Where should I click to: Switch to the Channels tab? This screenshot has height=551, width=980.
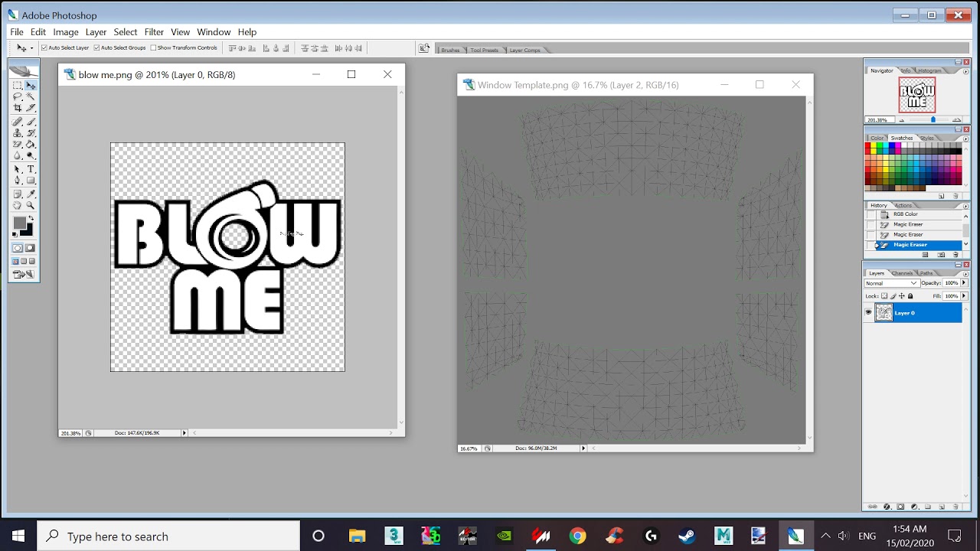point(902,273)
